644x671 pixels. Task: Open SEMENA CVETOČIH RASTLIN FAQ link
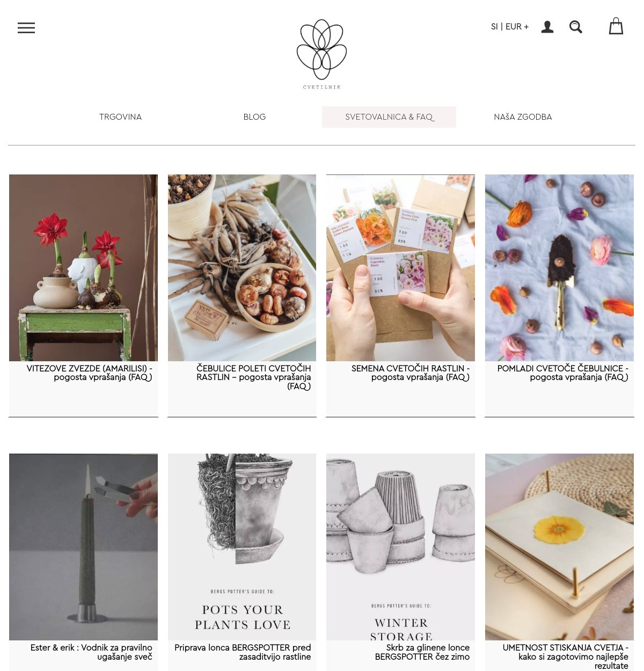click(411, 373)
